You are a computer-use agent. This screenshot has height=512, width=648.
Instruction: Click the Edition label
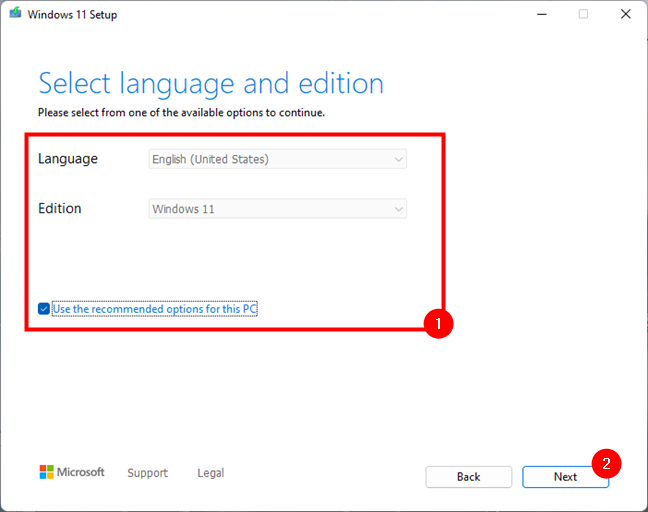(60, 209)
